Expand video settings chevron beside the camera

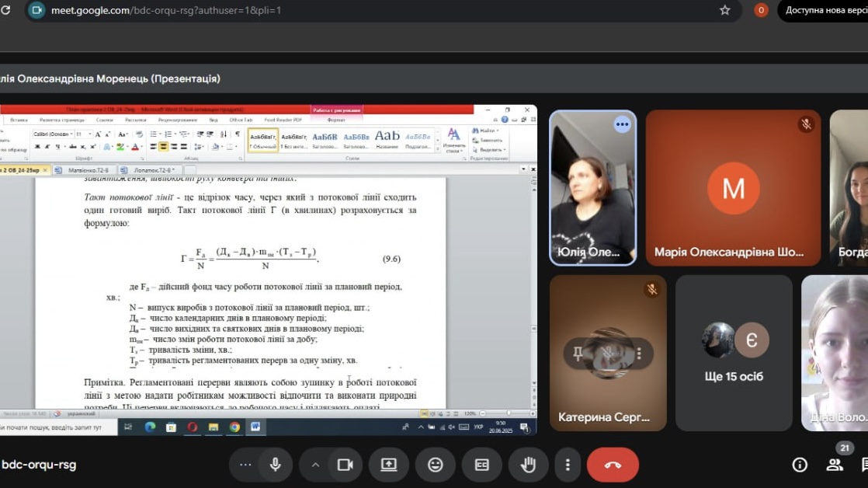pos(315,465)
